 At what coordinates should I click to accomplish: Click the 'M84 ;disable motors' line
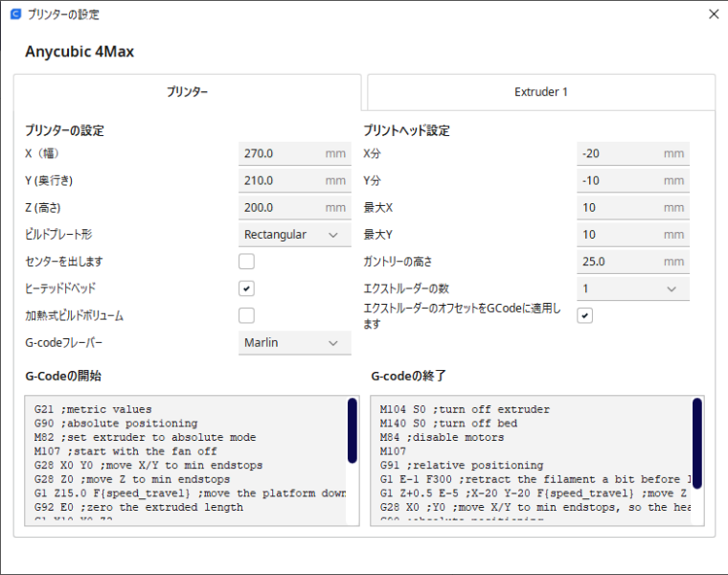point(442,438)
